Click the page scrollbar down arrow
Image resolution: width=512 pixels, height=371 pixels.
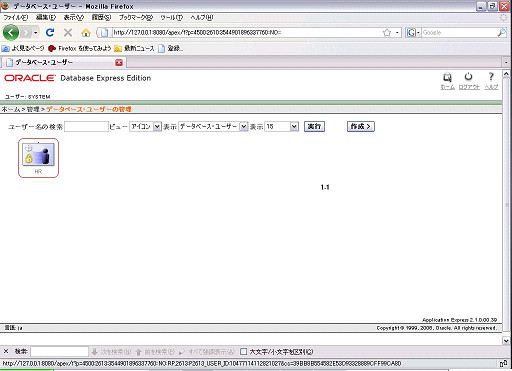(506, 341)
